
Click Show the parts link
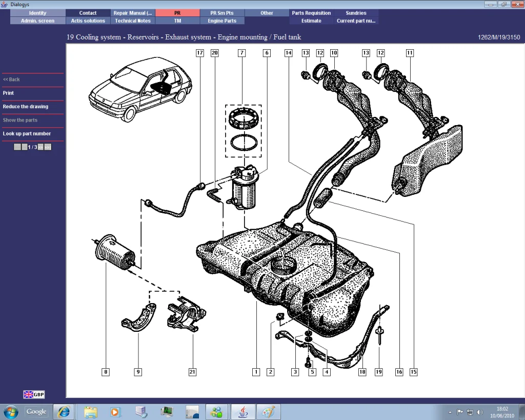pyautogui.click(x=20, y=120)
